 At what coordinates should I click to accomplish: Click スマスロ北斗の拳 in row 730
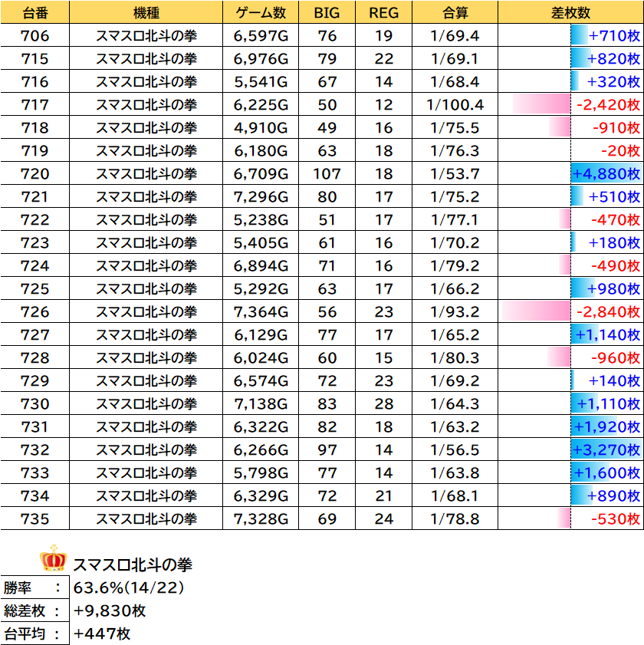coord(146,403)
